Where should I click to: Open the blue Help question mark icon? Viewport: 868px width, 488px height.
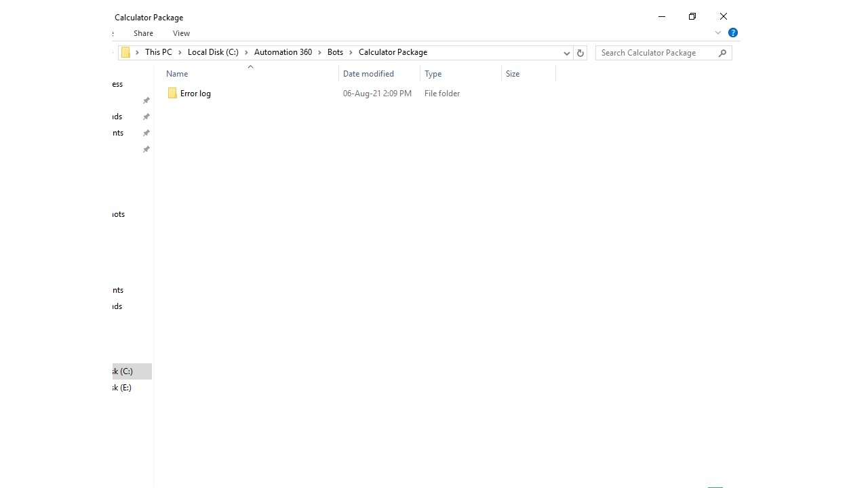[x=733, y=33]
